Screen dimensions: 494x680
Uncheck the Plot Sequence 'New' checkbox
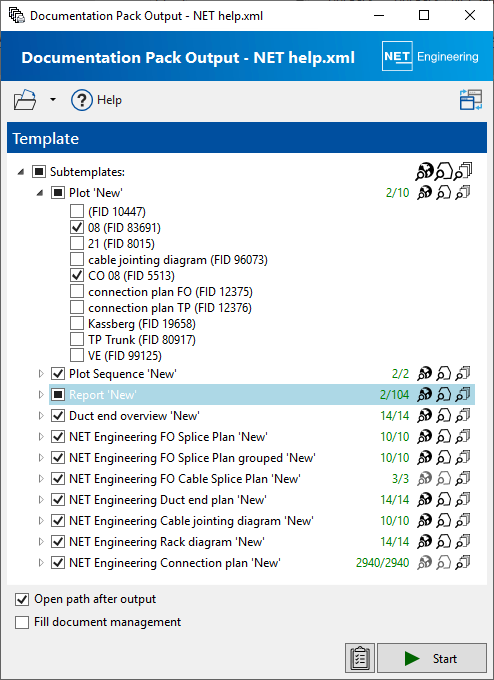pos(58,373)
